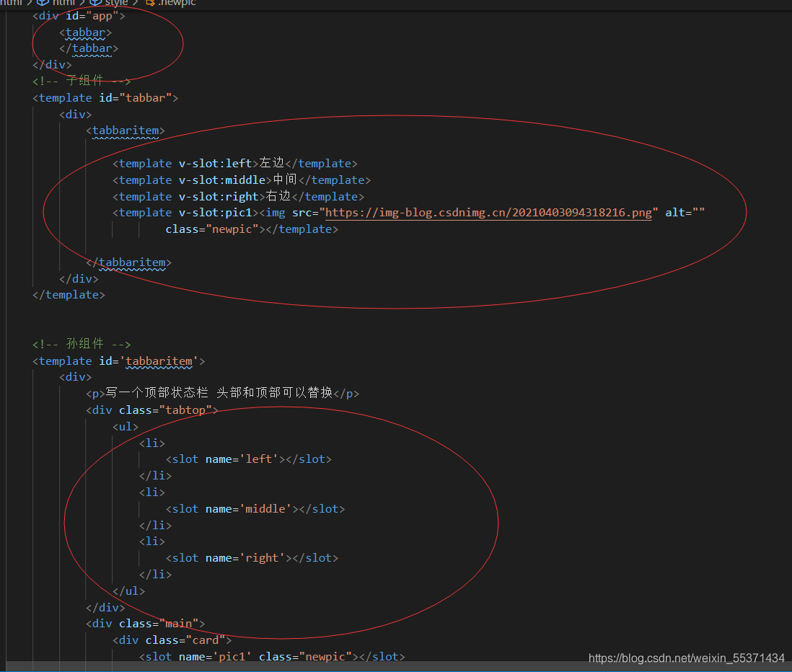Click the opening <tabbaritem> tag
The height and width of the screenshot is (672, 792).
(126, 131)
